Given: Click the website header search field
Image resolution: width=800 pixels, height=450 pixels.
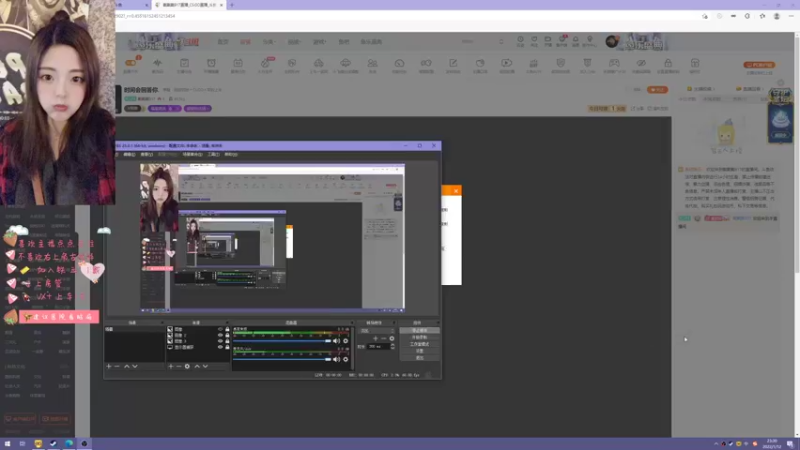Looking at the screenshot, I should point(482,42).
